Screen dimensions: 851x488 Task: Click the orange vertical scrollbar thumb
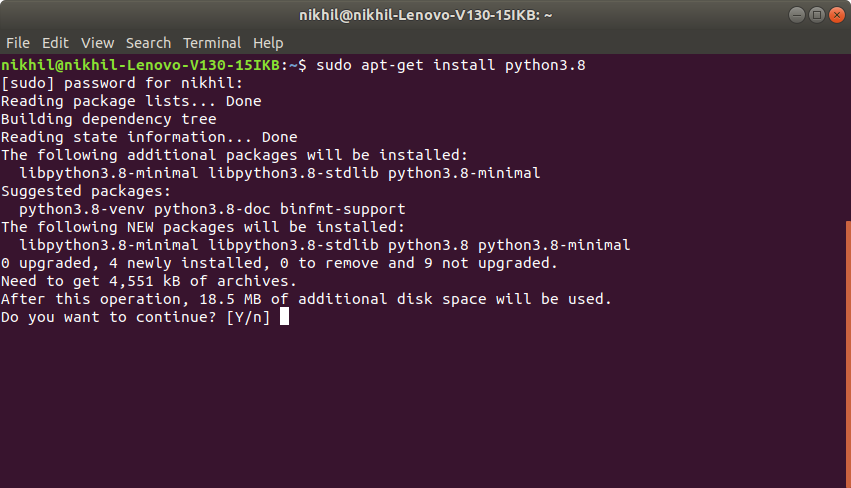(848, 354)
